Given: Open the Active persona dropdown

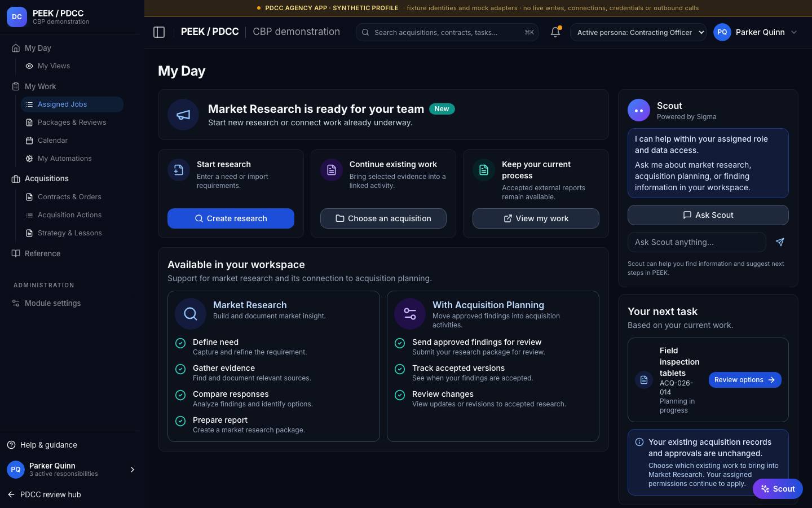Looking at the screenshot, I should pos(638,32).
